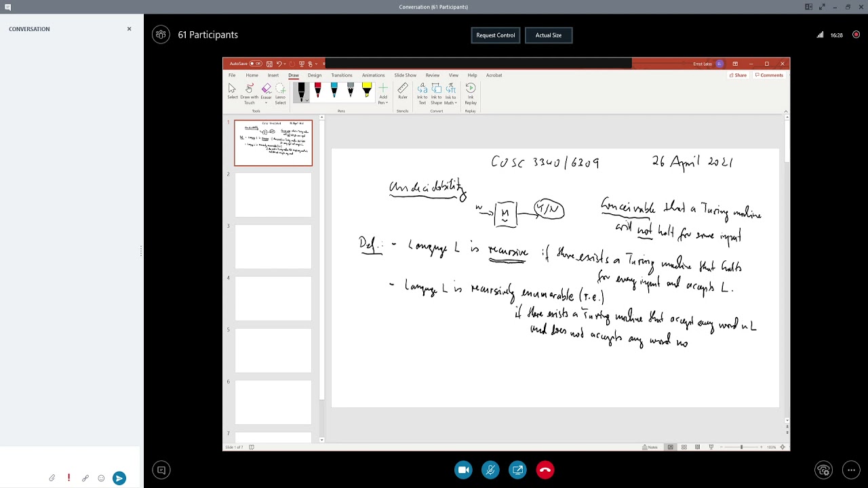This screenshot has width=868, height=488.
Task: Open the Comments pane
Action: click(x=769, y=75)
